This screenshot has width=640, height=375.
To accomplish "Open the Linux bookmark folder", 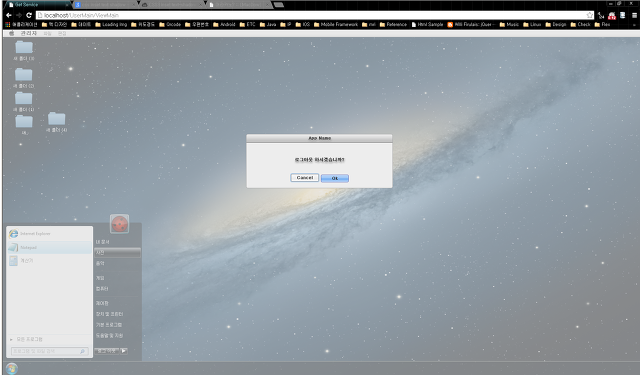I will [532, 24].
